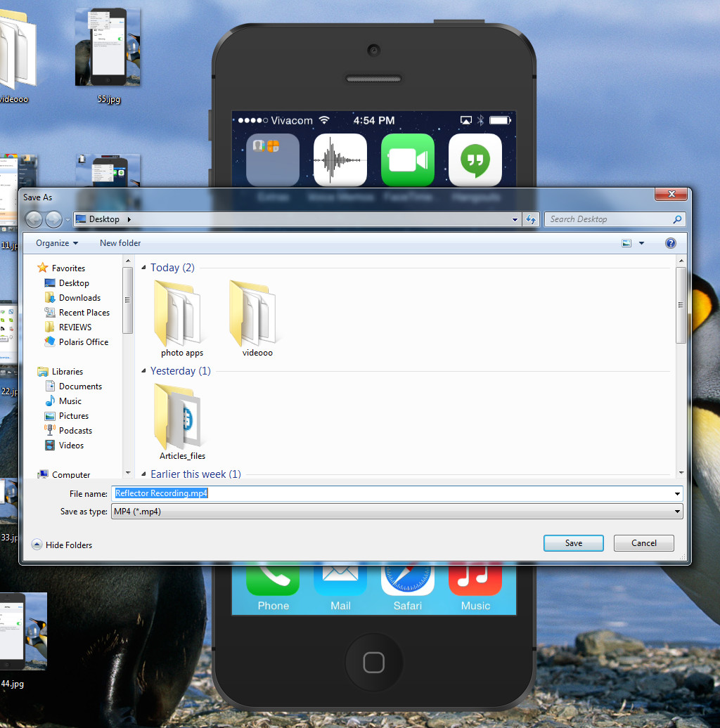
Task: Collapse the Today group
Action: click(x=144, y=268)
